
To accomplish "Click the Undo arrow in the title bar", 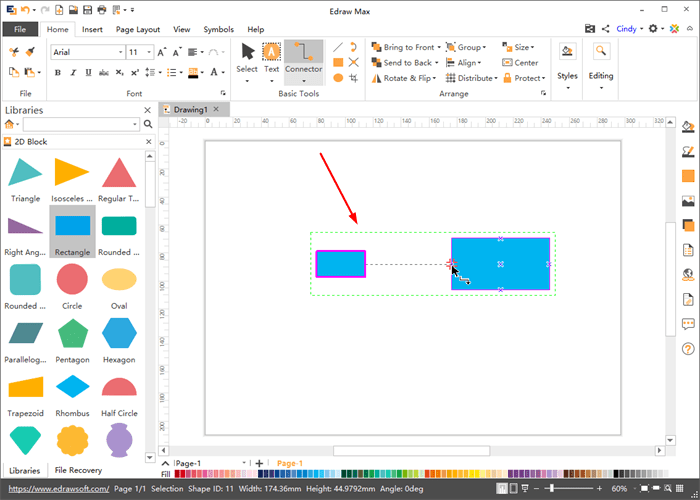I will click(26, 10).
